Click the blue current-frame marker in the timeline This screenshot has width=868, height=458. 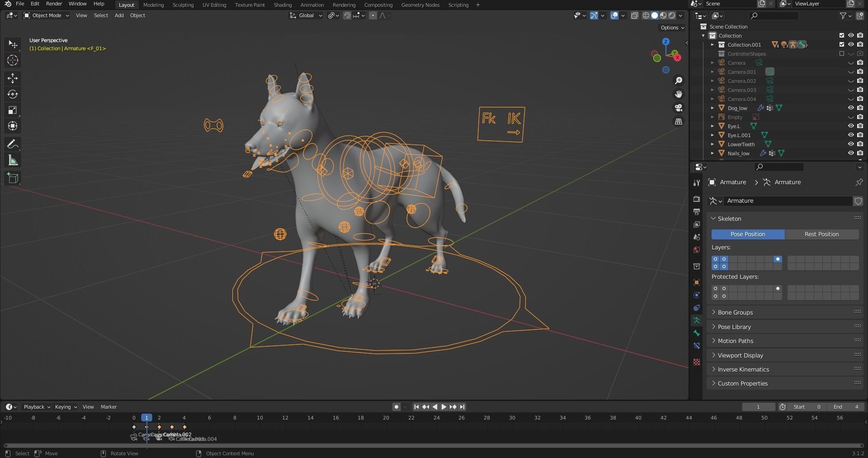click(x=146, y=418)
